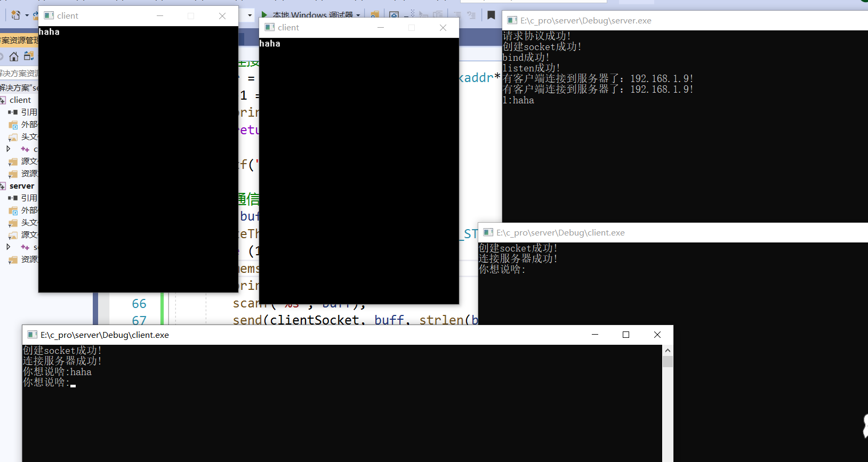Click the increase indent toolbar icon
The image size is (868, 462).
tap(471, 15)
